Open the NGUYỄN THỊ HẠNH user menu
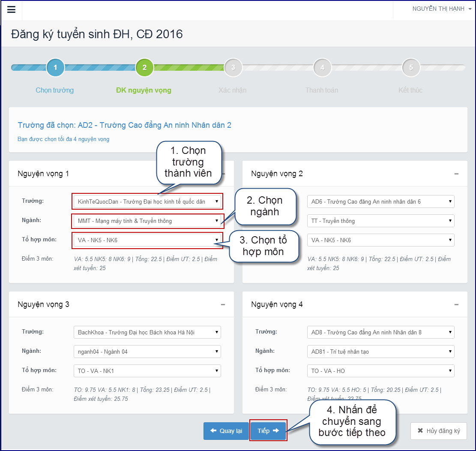Viewport: 476px width, 451px height. point(442,9)
